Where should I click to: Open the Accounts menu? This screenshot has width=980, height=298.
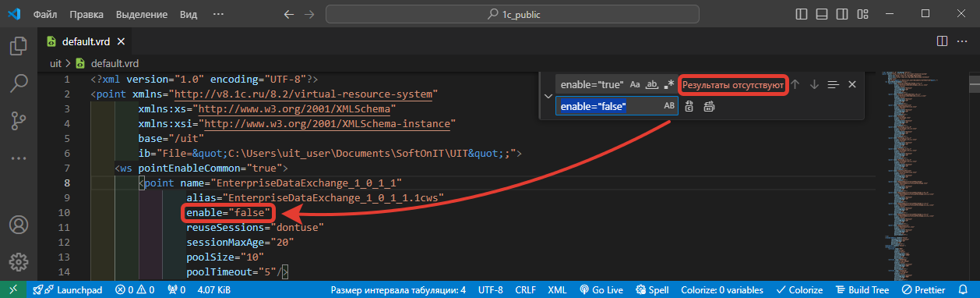(19, 225)
